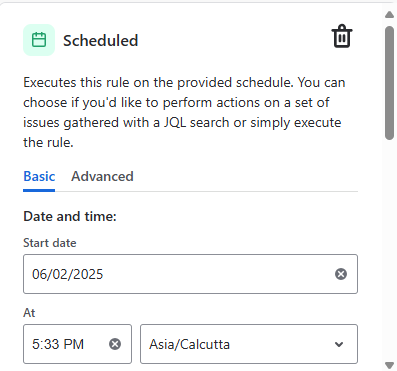Viewport: 397px width, 371px height.
Task: Open the Asia/Calcutta timezone dropdown
Action: [x=249, y=344]
